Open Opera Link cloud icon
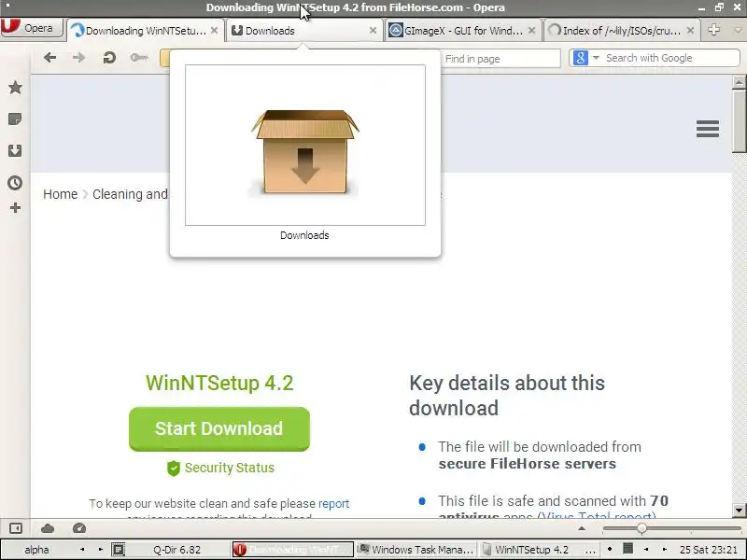Viewport: 747px width, 560px height. (x=48, y=528)
